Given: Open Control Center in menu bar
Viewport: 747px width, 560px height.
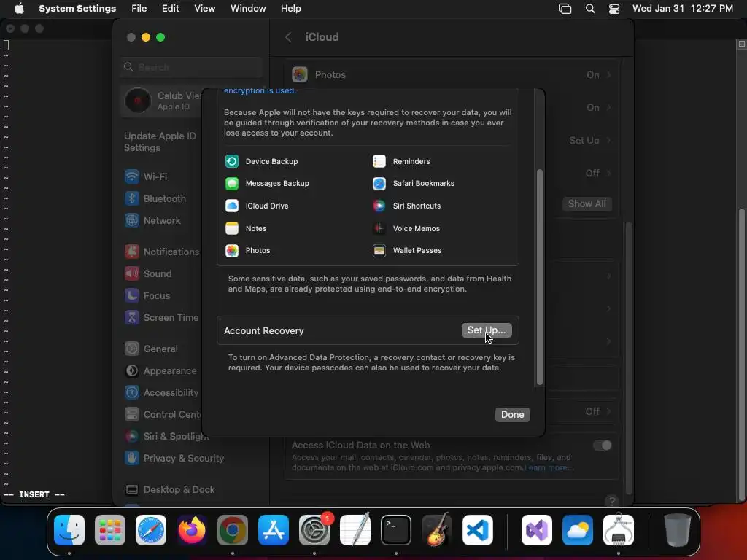Looking at the screenshot, I should (614, 9).
